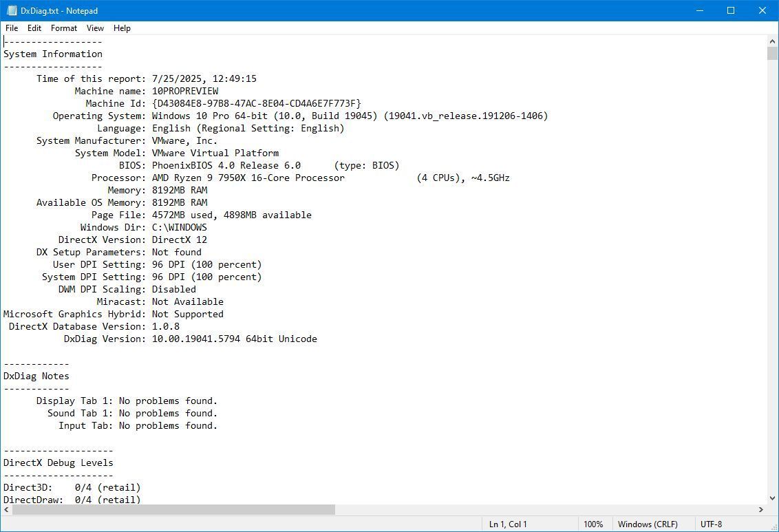Maximize the Notepad window

pos(731,10)
